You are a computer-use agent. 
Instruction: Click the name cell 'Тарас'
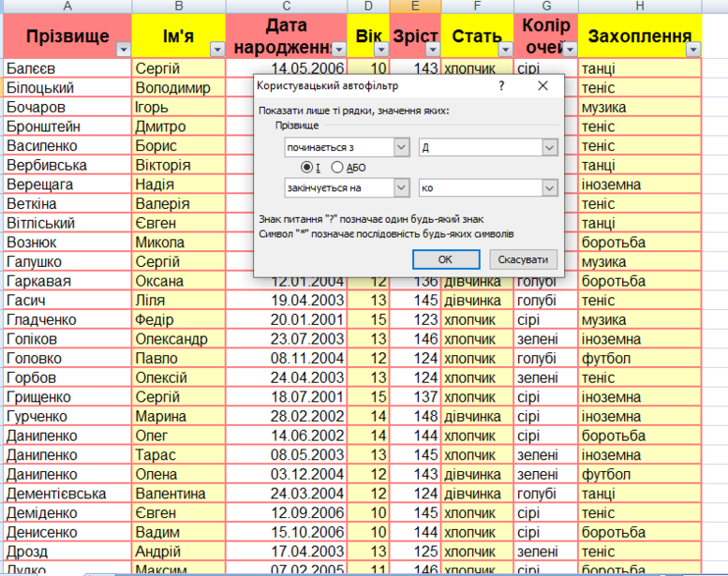[179, 455]
